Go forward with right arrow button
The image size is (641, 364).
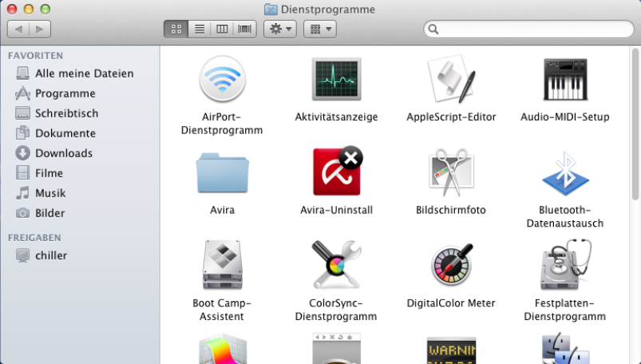40,29
